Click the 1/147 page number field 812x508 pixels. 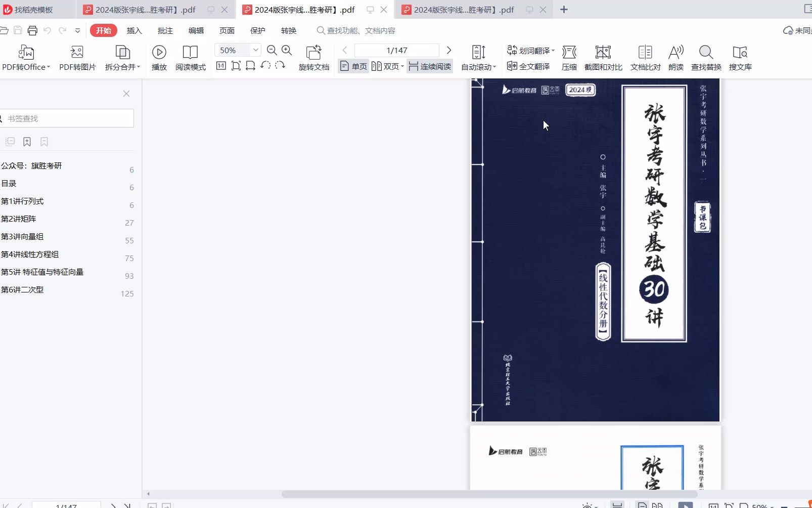(397, 50)
